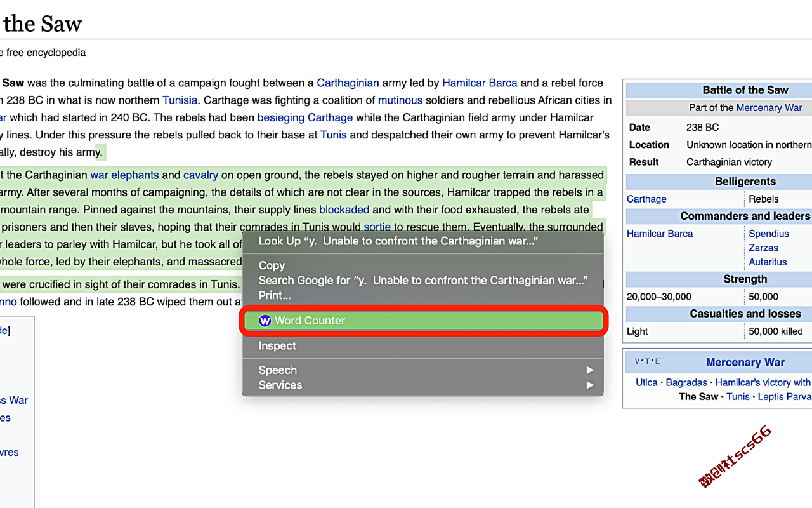Click 'Carthaginian victory' result text in infobox
Viewport: 812px width, 508px height.
729,162
